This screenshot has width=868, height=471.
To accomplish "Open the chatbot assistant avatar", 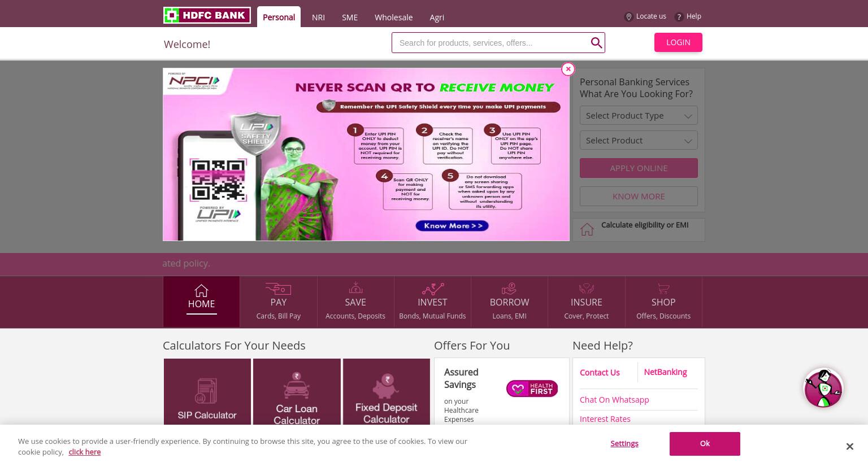I will pos(823,388).
